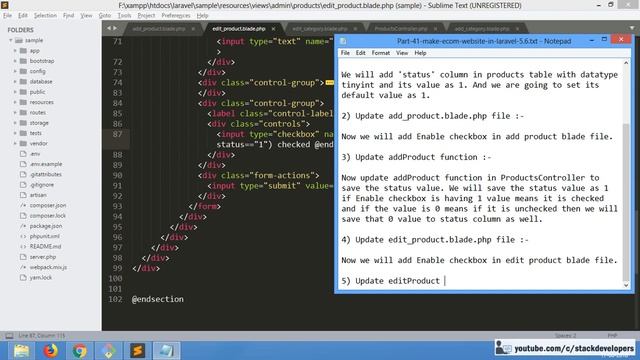
Task: Open .env file in sidebar
Action: [35, 154]
